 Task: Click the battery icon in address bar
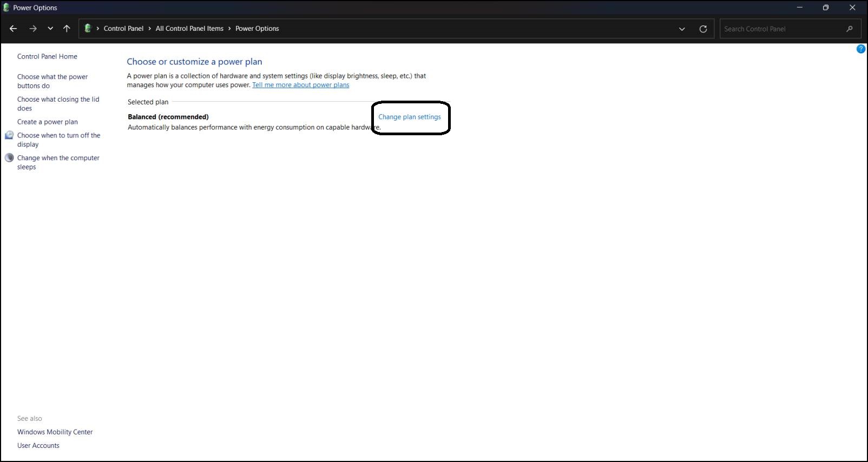pos(88,29)
